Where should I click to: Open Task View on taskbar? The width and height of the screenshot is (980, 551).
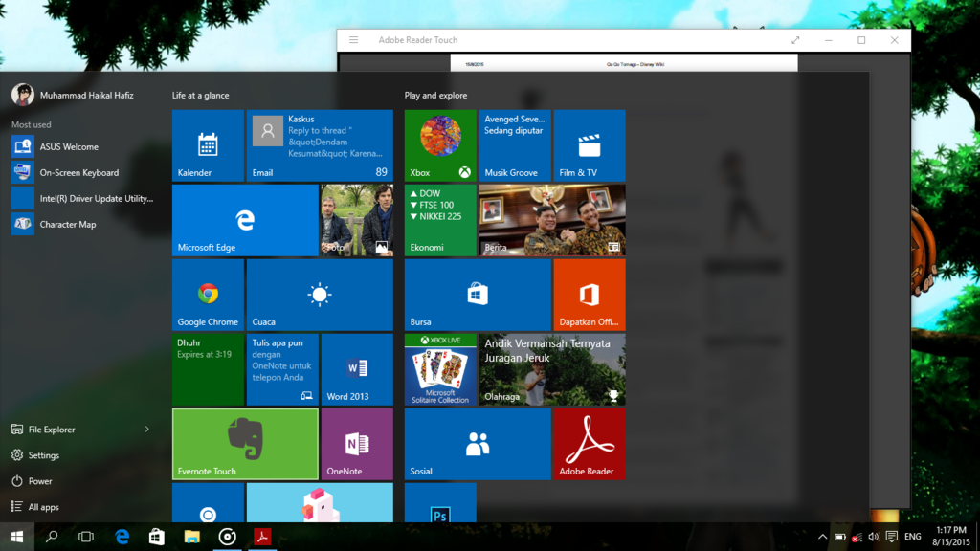pos(86,537)
